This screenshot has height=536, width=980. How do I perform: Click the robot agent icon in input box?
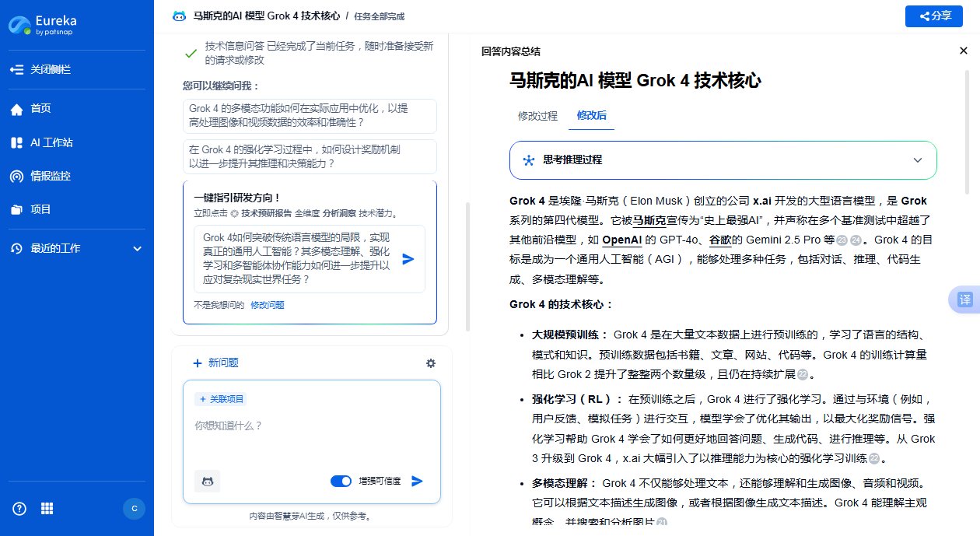207,482
